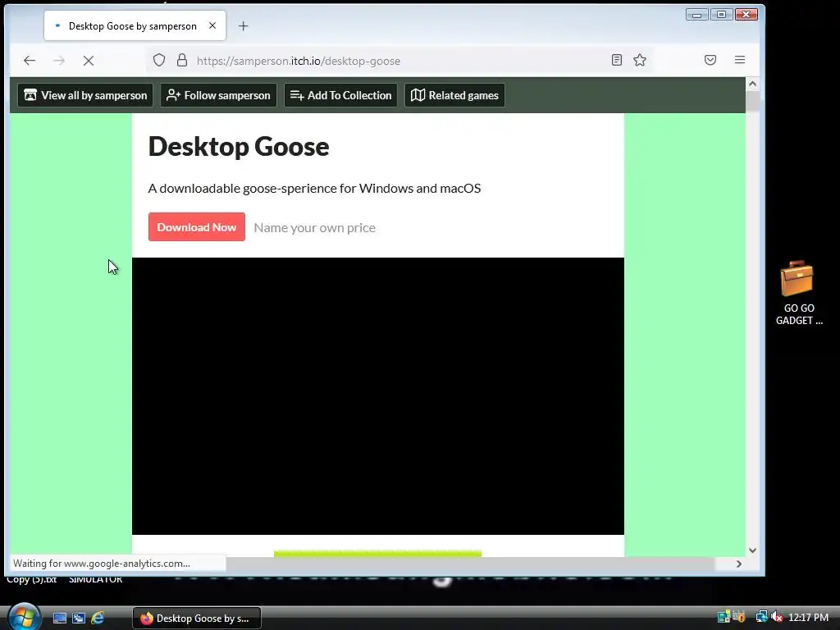This screenshot has height=630, width=840.
Task: Click the Firefox taskbar button
Action: 197,619
